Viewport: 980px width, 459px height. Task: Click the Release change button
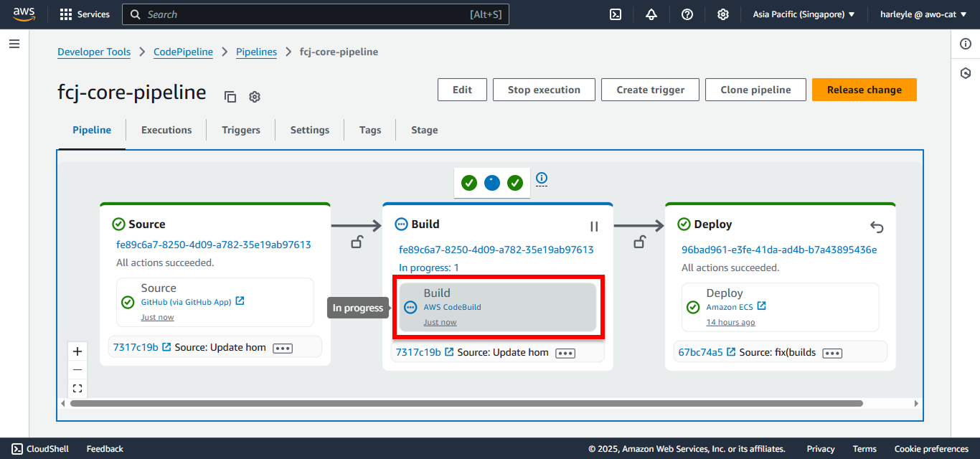pos(864,90)
